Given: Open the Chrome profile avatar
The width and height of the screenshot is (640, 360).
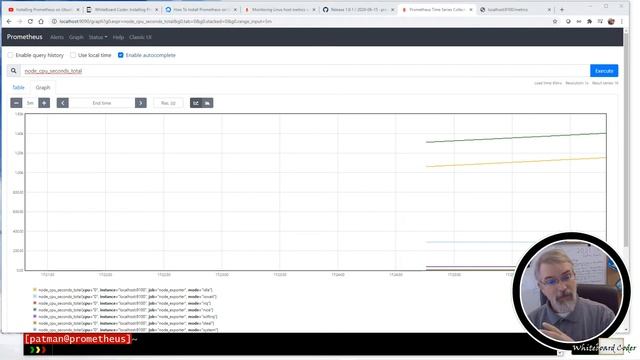Looking at the screenshot, I should 611,21.
